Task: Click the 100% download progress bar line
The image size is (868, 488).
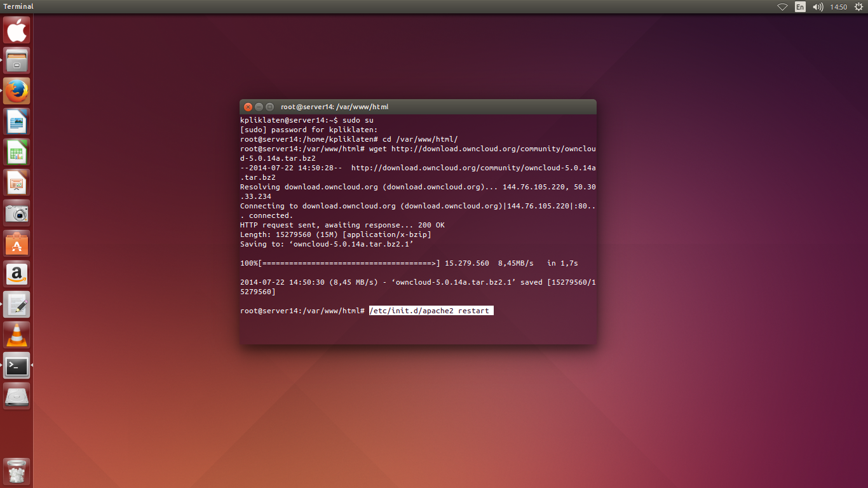Action: [x=409, y=263]
